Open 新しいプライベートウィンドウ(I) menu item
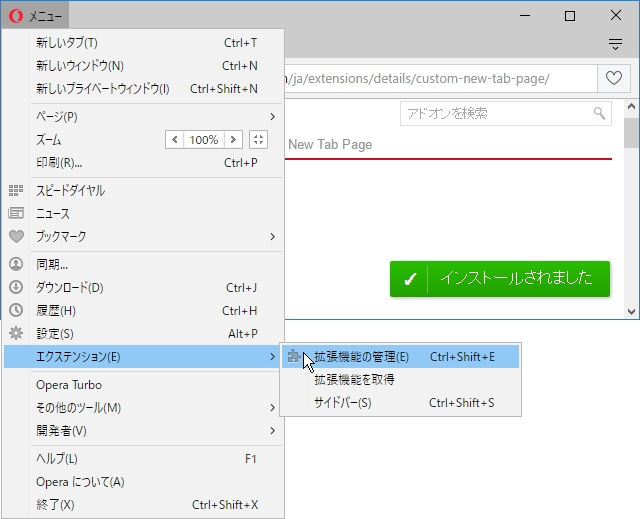This screenshot has width=640, height=519. [x=143, y=89]
